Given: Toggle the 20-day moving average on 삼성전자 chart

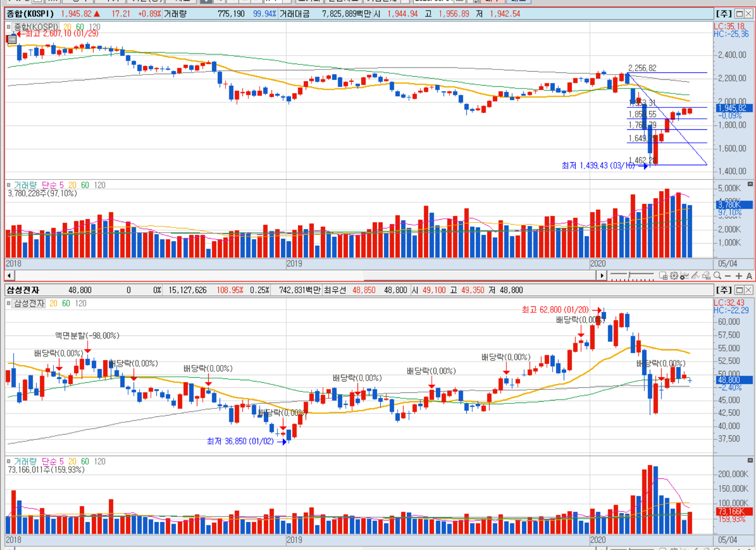Looking at the screenshot, I should click(x=54, y=303).
